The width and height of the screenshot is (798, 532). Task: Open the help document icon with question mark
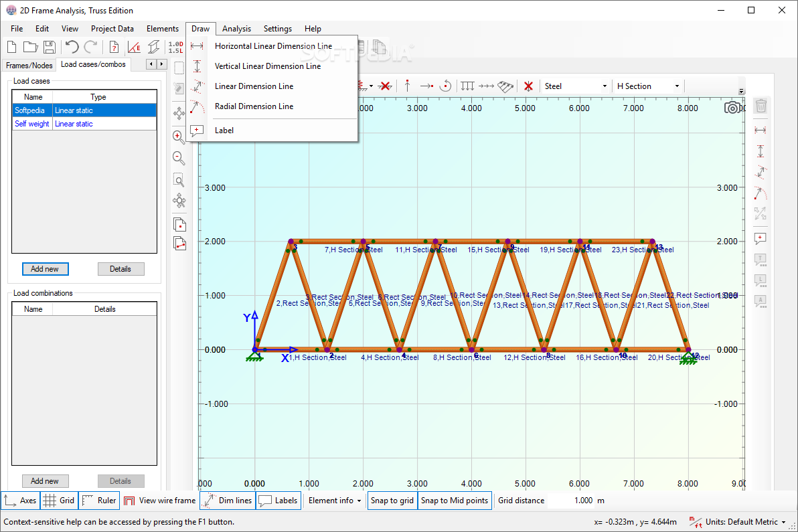pyautogui.click(x=114, y=48)
